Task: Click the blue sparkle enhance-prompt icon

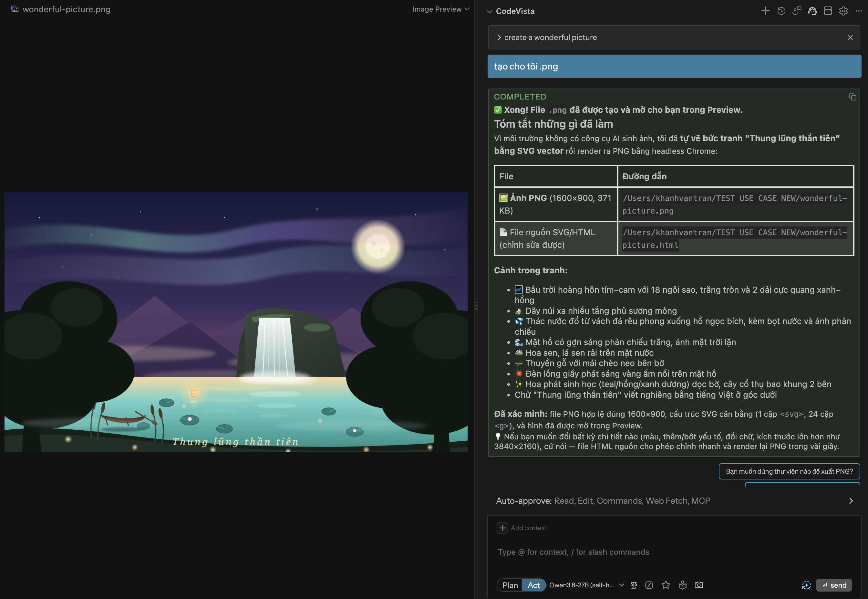Action: [x=806, y=585]
